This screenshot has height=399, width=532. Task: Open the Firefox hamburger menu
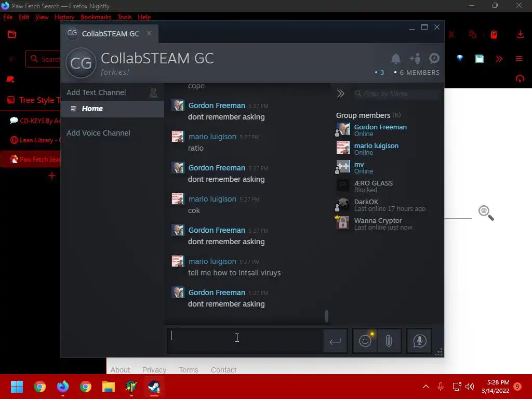click(x=519, y=59)
